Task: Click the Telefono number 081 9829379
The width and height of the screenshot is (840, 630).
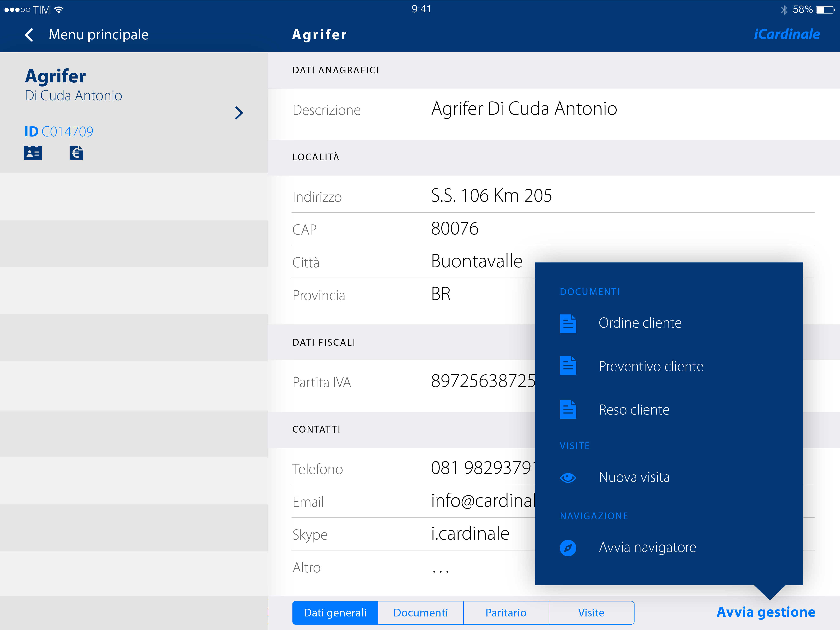Action: (x=483, y=468)
